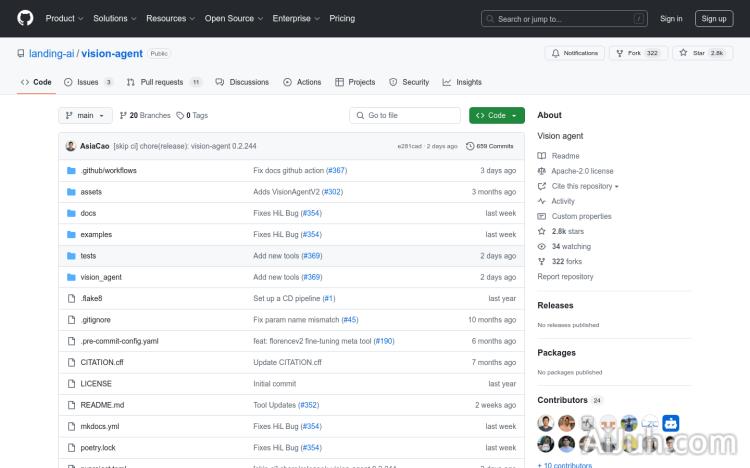Open README.md file link

click(102, 405)
